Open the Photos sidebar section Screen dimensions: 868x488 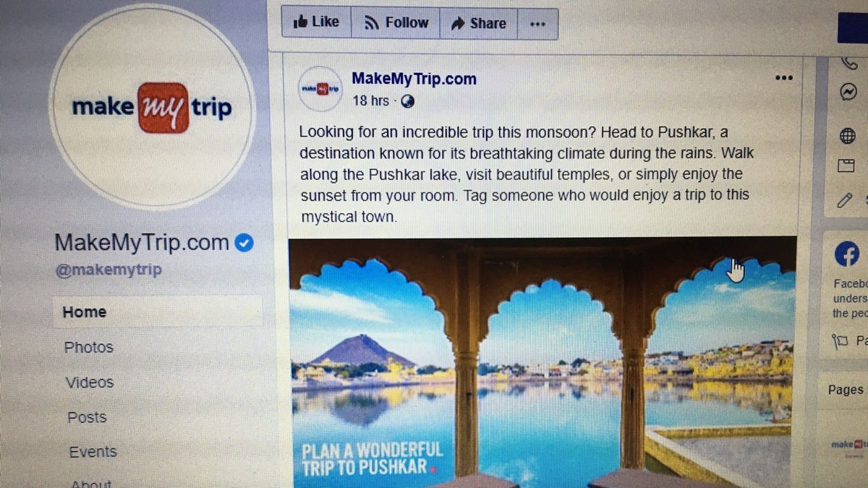tap(89, 347)
